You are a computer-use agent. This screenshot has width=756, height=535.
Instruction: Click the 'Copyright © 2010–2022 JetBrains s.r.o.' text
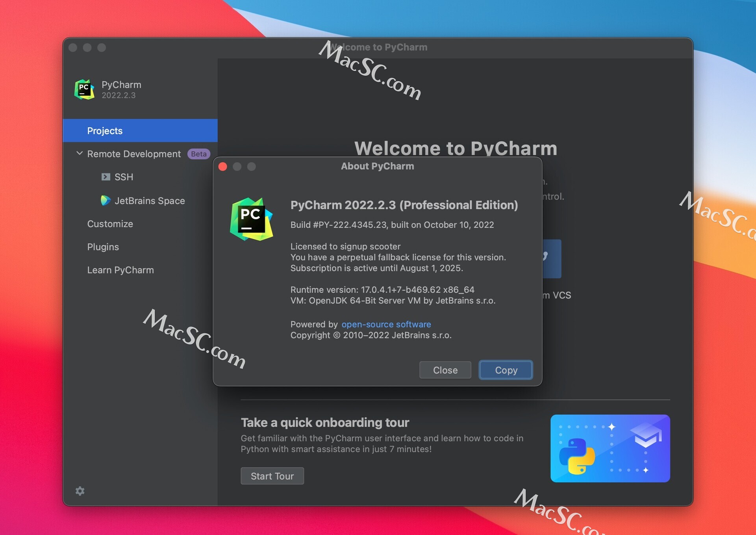(x=371, y=335)
